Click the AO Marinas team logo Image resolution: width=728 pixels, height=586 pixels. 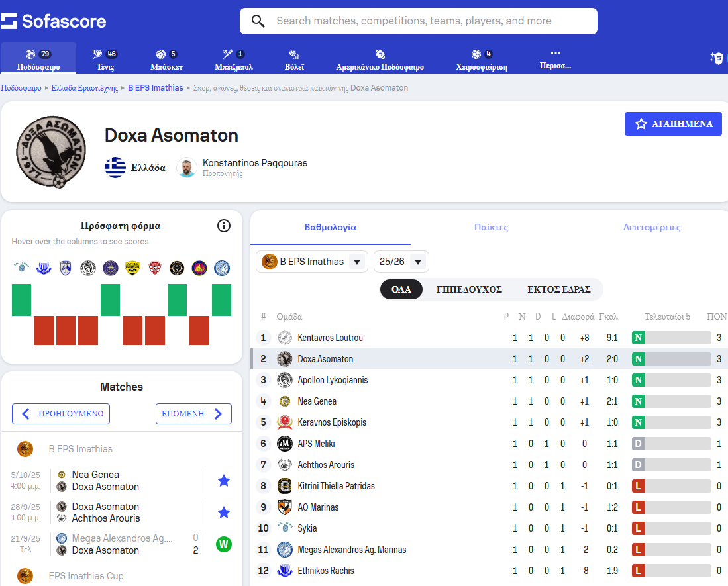285,507
